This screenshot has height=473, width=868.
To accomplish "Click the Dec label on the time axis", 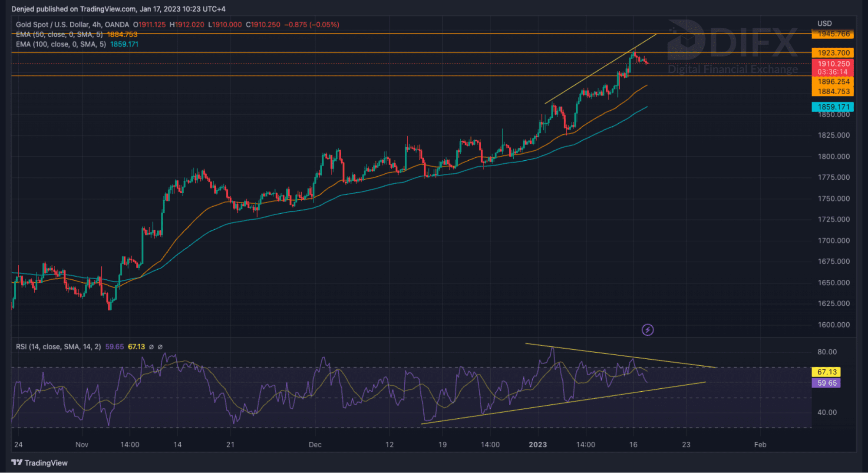I will point(315,445).
